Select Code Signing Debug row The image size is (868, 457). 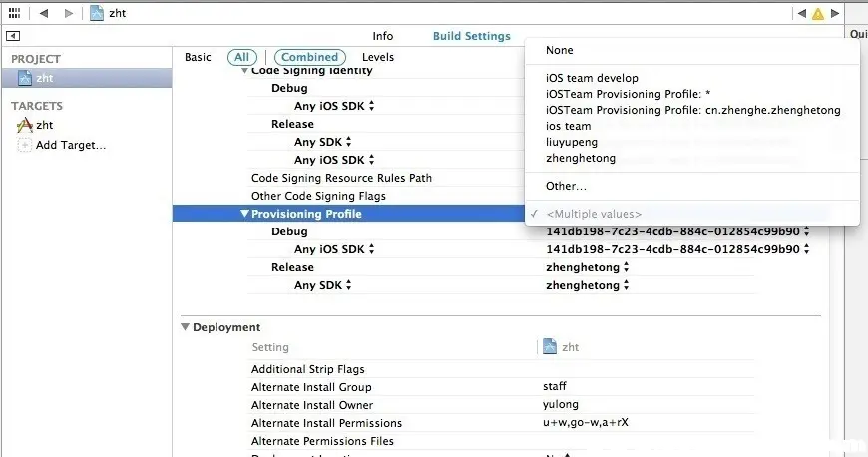click(289, 88)
